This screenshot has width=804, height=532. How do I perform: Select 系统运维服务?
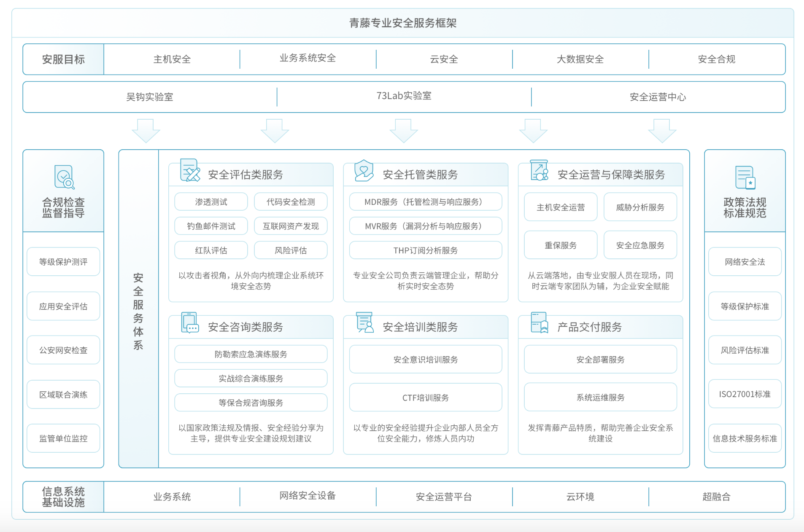click(x=601, y=397)
